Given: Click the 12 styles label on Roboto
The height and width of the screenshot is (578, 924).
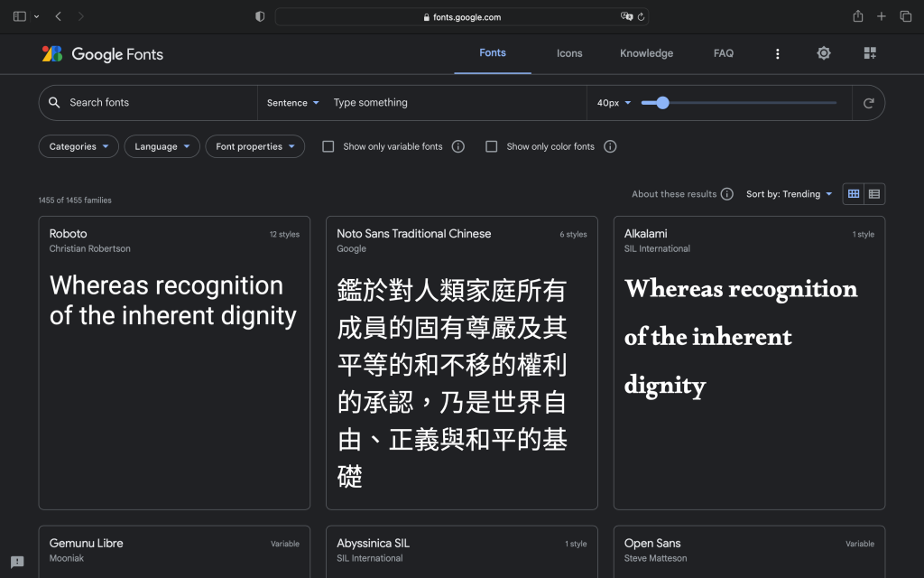Looking at the screenshot, I should (284, 234).
